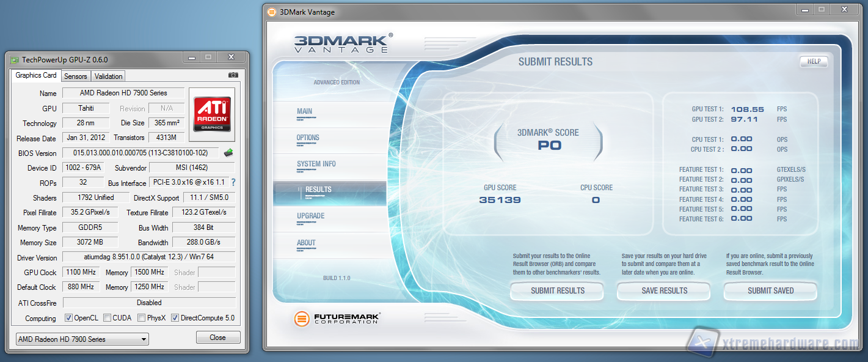The height and width of the screenshot is (362, 868).
Task: Check the PhysX checkbox
Action: tap(142, 318)
